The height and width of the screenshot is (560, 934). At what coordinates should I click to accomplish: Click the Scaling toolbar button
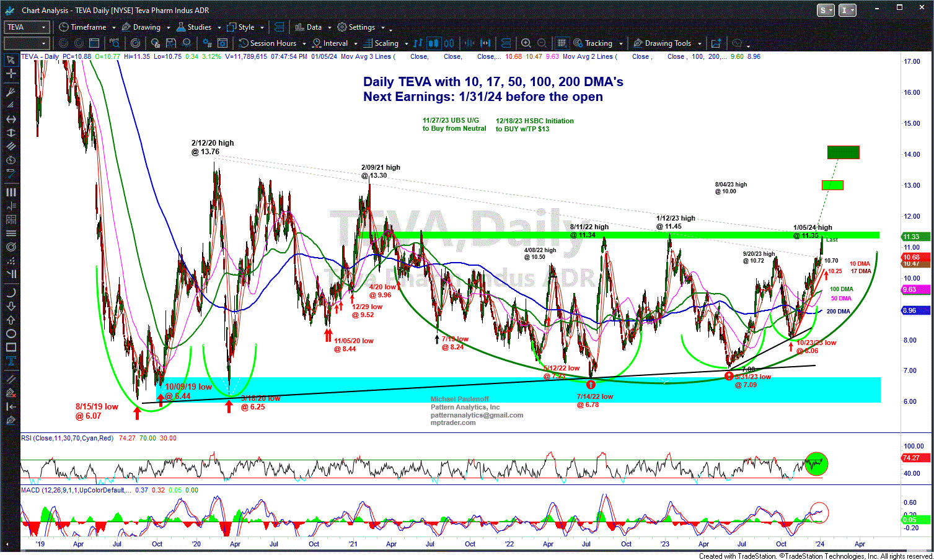coord(381,43)
